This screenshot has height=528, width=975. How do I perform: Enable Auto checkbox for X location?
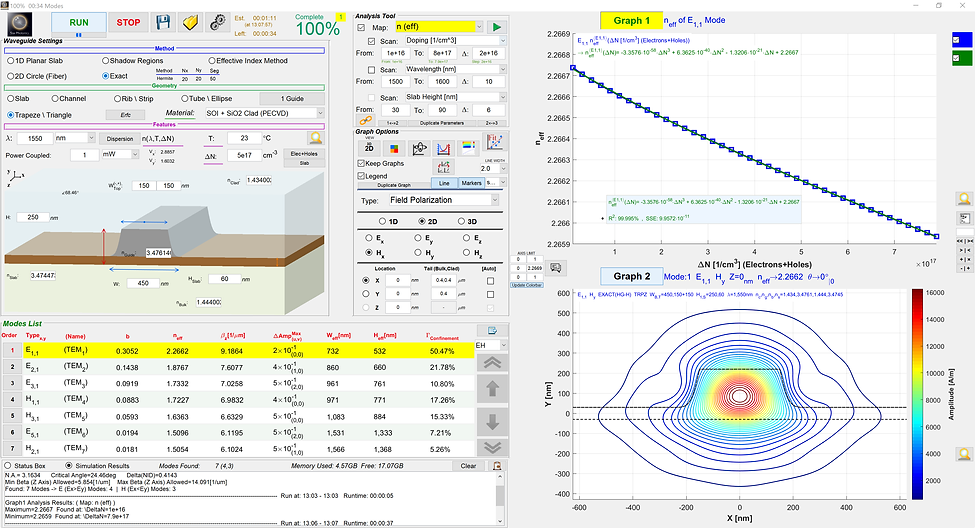coord(491,281)
